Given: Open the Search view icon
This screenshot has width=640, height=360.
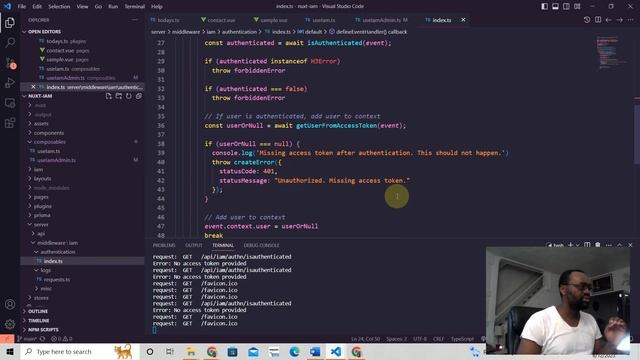Looking at the screenshot, I should click(x=10, y=42).
